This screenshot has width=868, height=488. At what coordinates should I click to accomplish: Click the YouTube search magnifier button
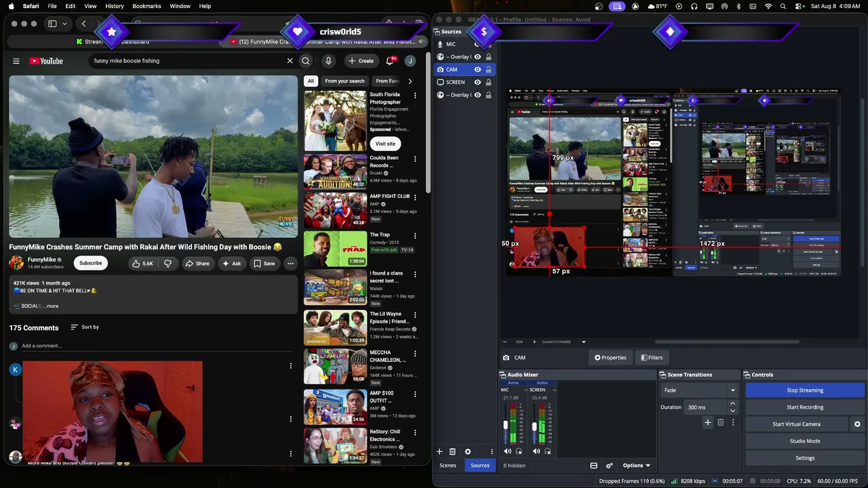pos(306,61)
